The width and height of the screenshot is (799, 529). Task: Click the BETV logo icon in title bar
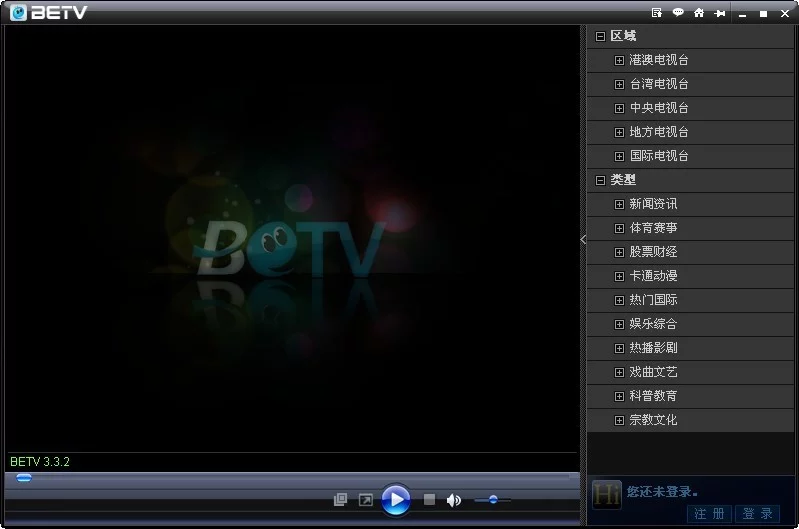(18, 12)
